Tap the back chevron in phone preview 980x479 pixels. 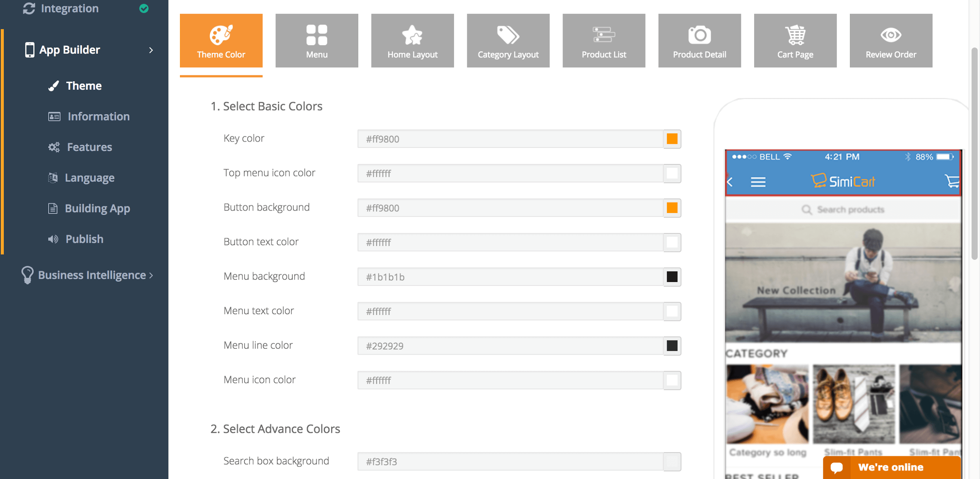click(730, 182)
